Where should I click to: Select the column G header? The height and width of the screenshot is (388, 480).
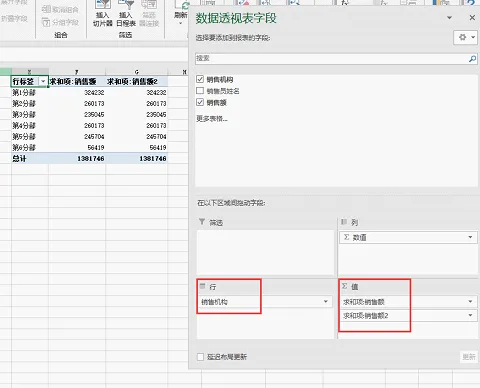tap(137, 72)
